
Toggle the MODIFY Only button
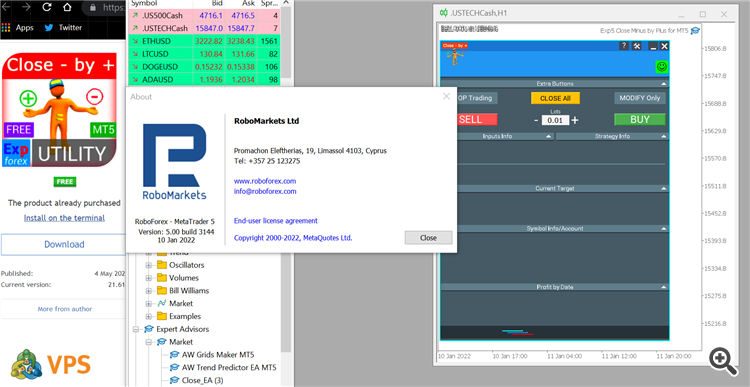pyautogui.click(x=640, y=98)
